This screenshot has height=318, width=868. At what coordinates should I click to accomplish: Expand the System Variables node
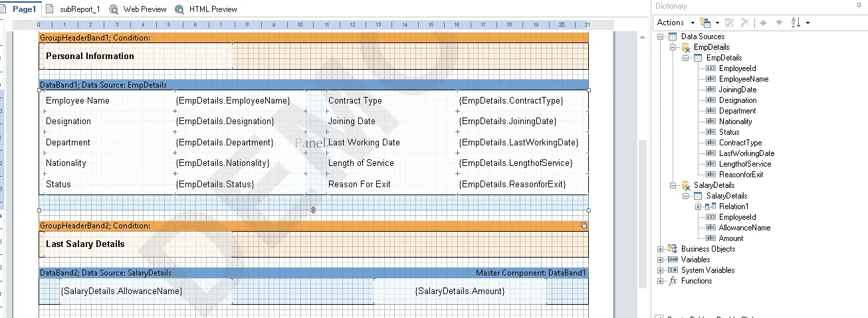click(660, 270)
